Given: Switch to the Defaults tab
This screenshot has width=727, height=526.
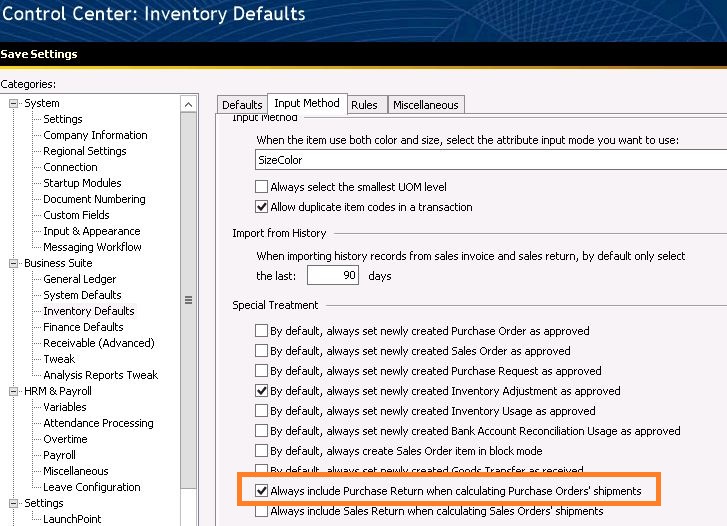Looking at the screenshot, I should tap(242, 105).
